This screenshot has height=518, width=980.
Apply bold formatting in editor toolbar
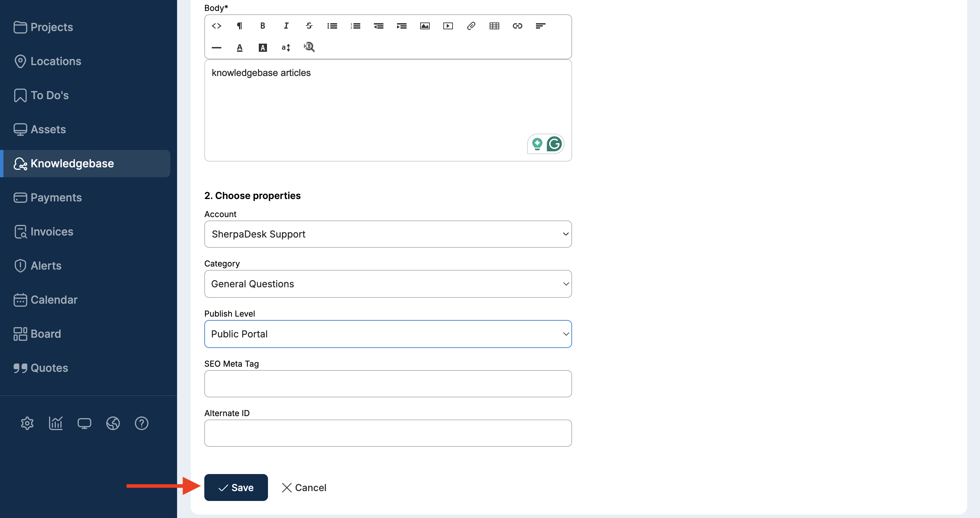(x=263, y=26)
